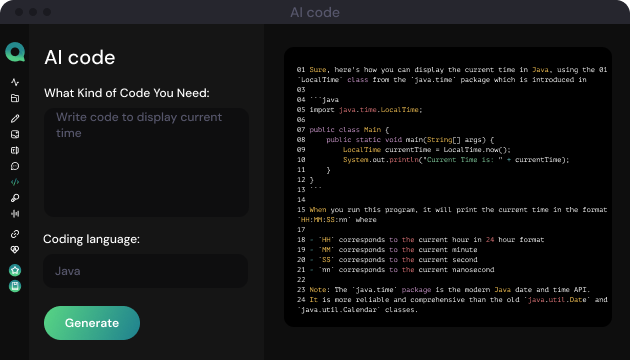The width and height of the screenshot is (630, 360).
Task: Click the chain link icon in sidebar
Action: [15, 234]
